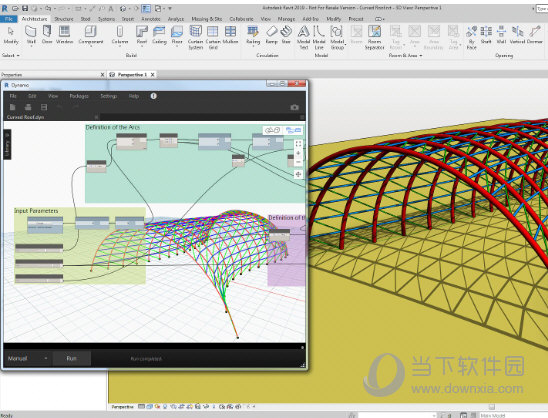Select the Window tool

64,35
